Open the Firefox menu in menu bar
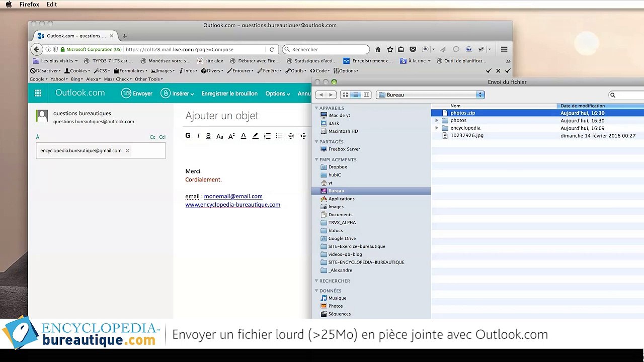The width and height of the screenshot is (644, 362). 29,5
